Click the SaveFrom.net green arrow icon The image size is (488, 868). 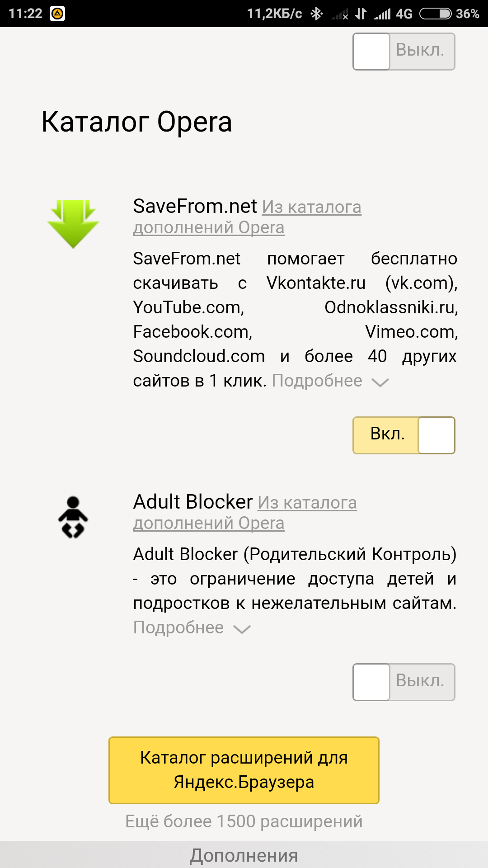click(73, 224)
